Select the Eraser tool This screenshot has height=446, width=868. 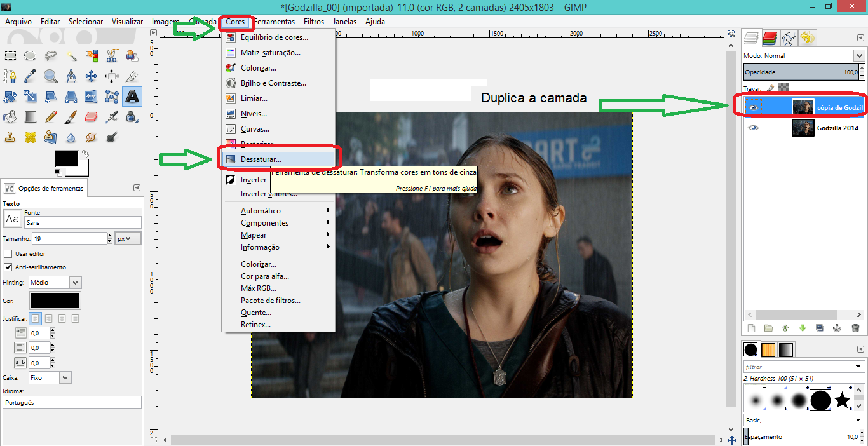coord(91,117)
